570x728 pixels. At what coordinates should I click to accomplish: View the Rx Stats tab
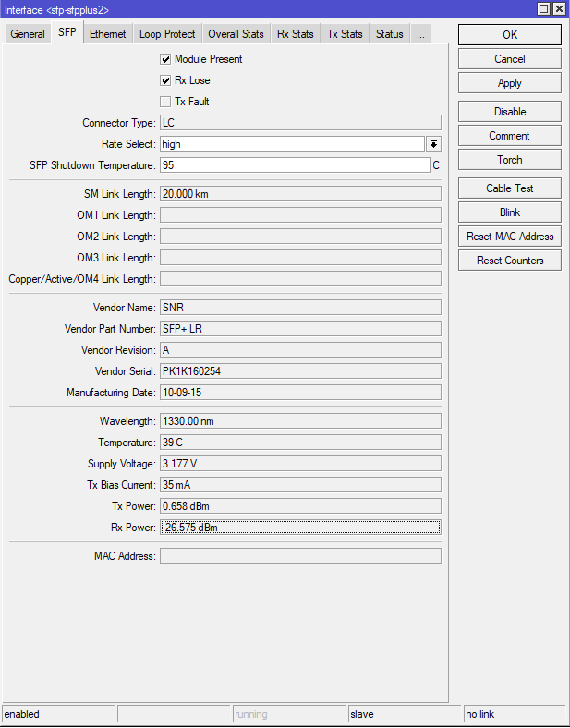[x=296, y=34]
